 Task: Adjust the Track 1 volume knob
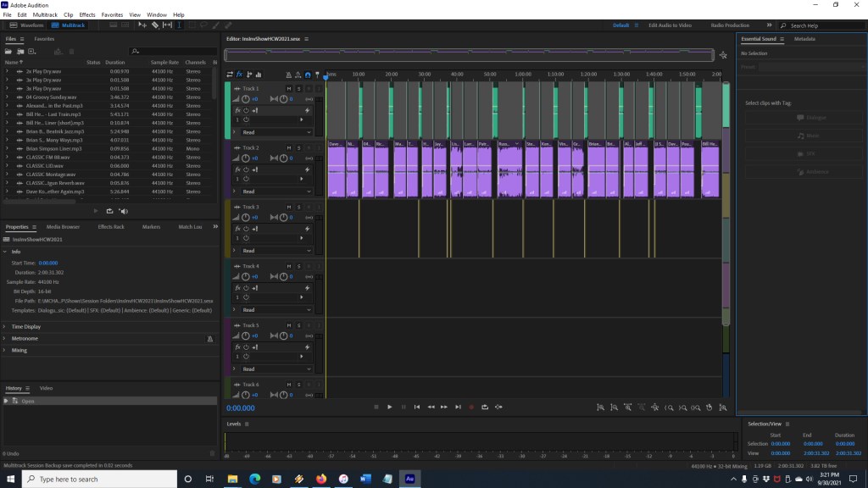[246, 99]
